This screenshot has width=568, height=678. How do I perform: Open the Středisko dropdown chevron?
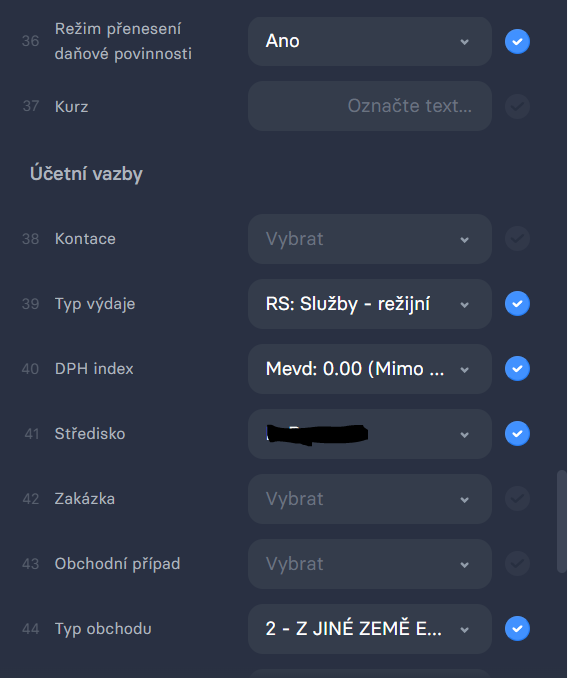(x=465, y=435)
